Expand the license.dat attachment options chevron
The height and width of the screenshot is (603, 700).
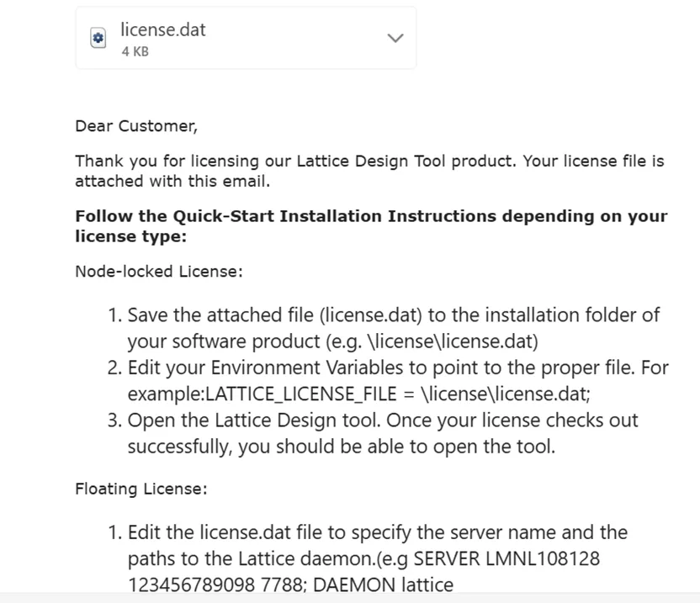pos(395,39)
